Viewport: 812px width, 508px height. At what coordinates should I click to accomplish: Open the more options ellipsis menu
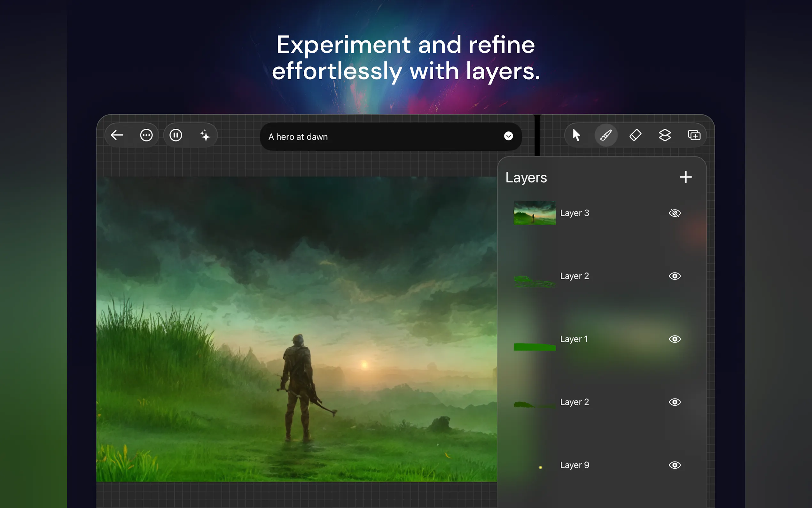[x=146, y=135]
